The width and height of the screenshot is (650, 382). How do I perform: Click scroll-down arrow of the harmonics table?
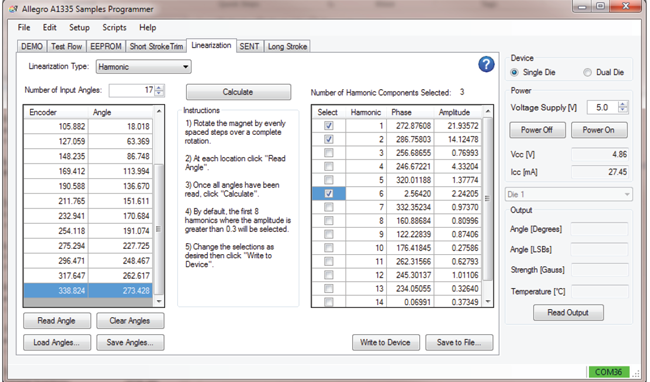click(488, 302)
